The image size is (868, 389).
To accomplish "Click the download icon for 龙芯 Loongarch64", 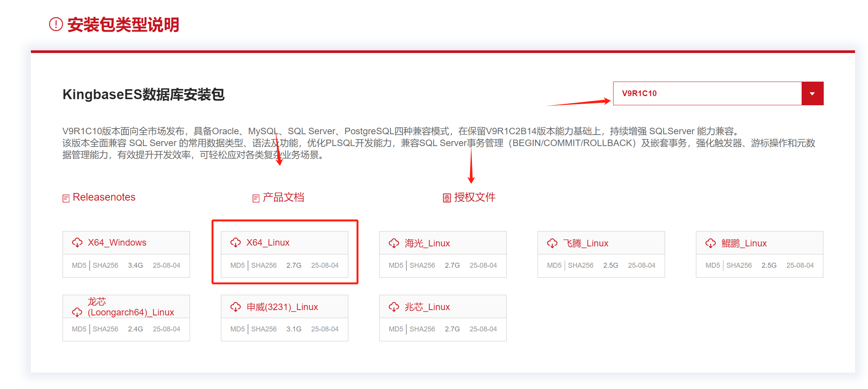I will click(x=77, y=312).
